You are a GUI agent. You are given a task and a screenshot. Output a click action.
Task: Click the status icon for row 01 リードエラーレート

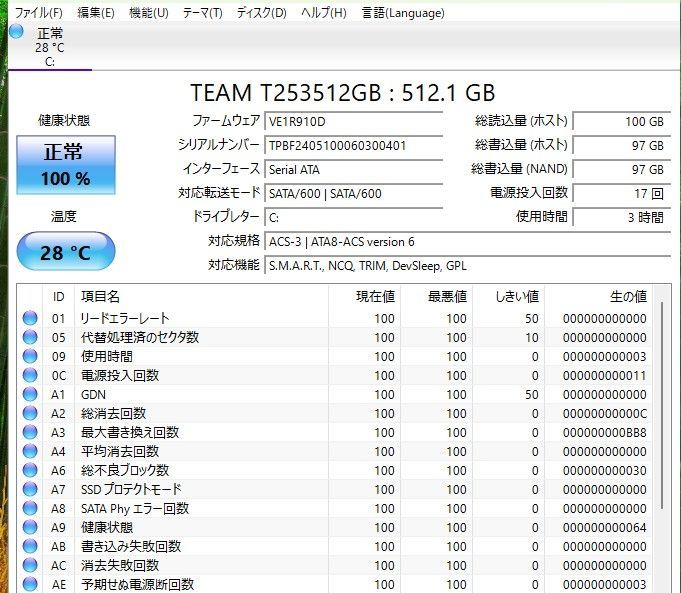(30, 318)
